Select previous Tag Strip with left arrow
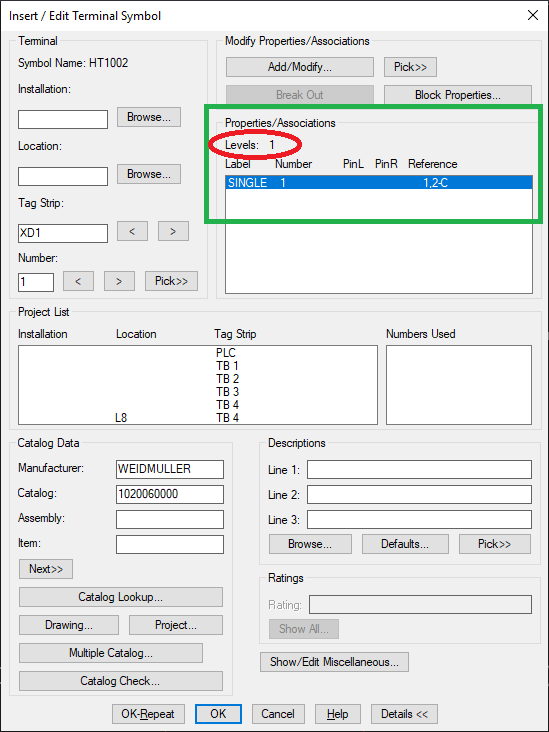This screenshot has width=549, height=732. (x=132, y=231)
